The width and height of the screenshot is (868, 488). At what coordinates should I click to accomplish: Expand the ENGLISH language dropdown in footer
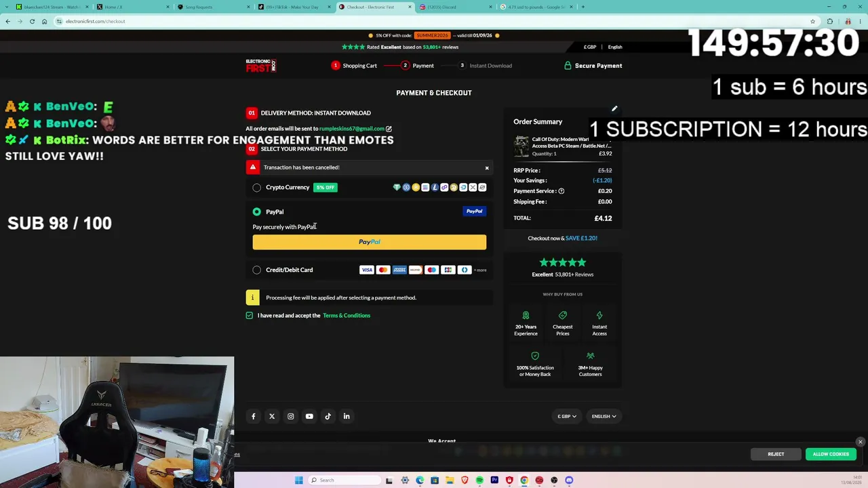point(604,416)
